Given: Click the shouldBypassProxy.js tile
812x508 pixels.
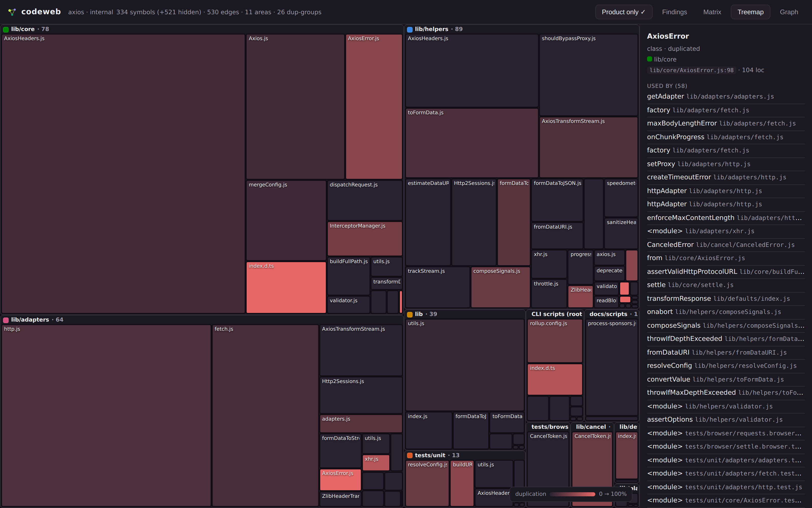Looking at the screenshot, I should (x=588, y=75).
